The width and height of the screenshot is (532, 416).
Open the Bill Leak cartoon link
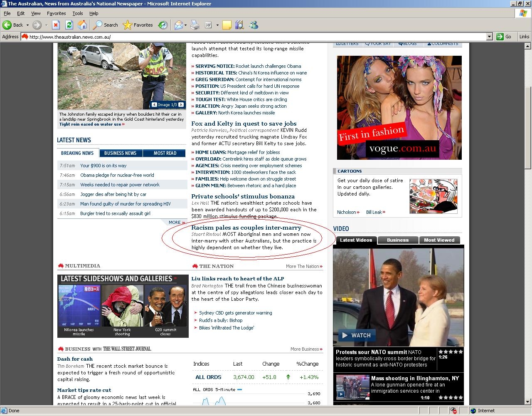coord(375,212)
